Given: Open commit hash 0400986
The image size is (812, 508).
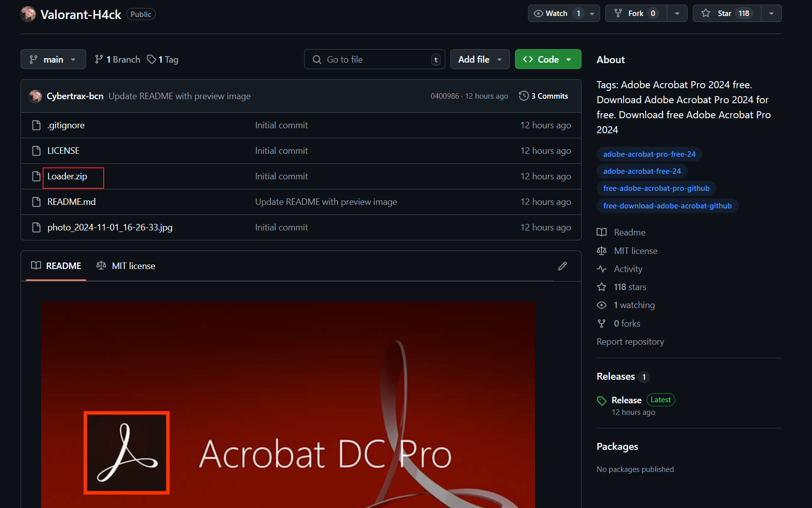Looking at the screenshot, I should tap(445, 96).
